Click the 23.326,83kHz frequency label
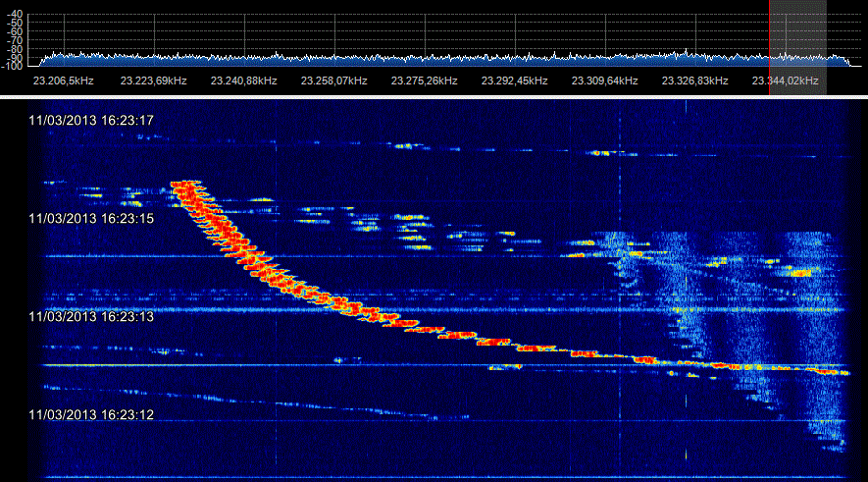 tap(694, 80)
